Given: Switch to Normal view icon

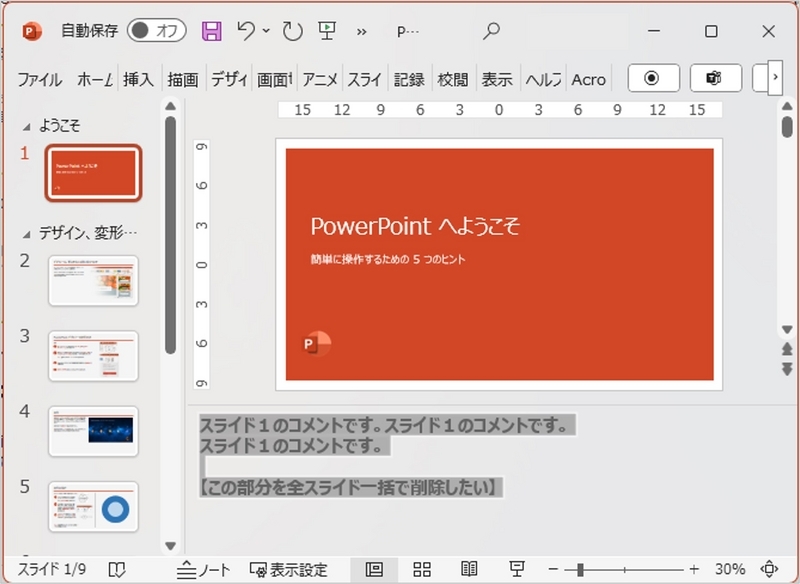Looking at the screenshot, I should pos(374,569).
